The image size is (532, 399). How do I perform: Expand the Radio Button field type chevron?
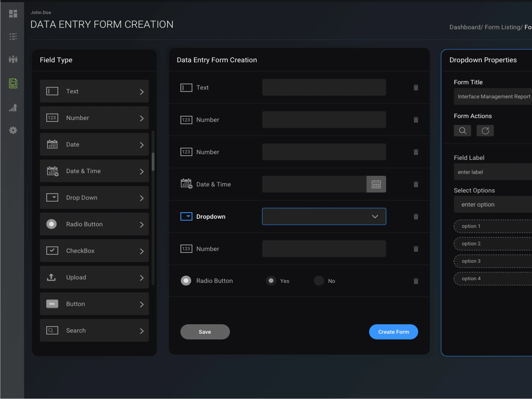[142, 225]
